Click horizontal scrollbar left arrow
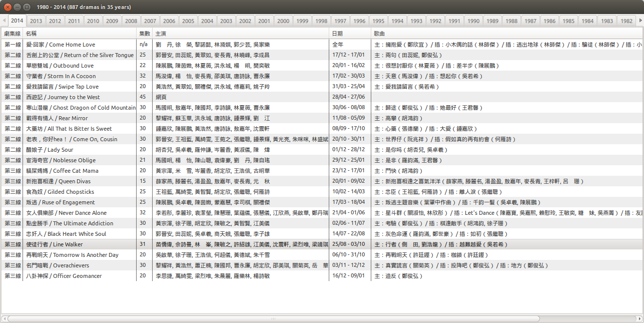Viewport: 644px width, 323px height. click(4, 318)
